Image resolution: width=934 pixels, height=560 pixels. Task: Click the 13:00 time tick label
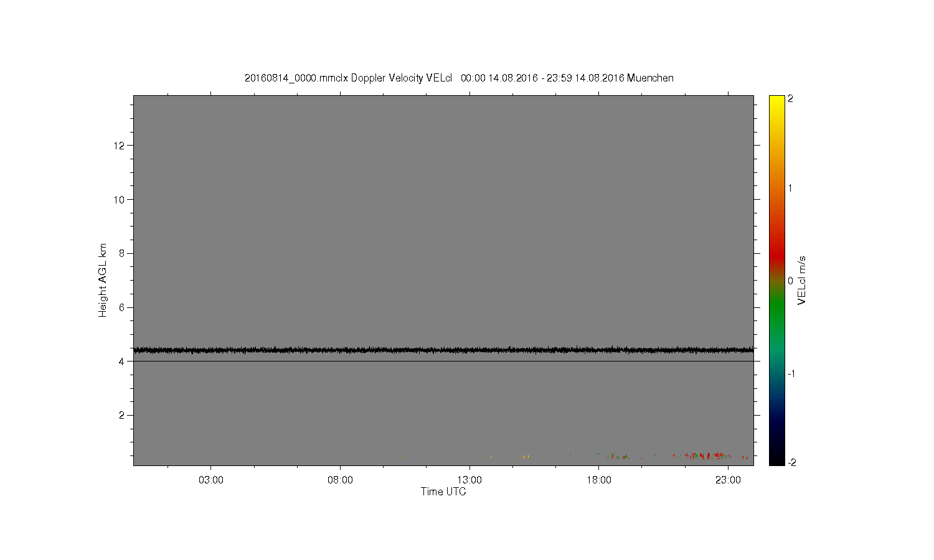pyautogui.click(x=469, y=480)
